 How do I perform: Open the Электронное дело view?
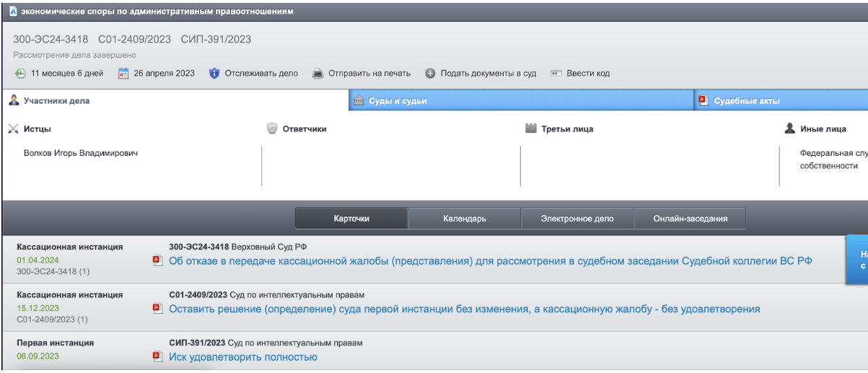[577, 219]
